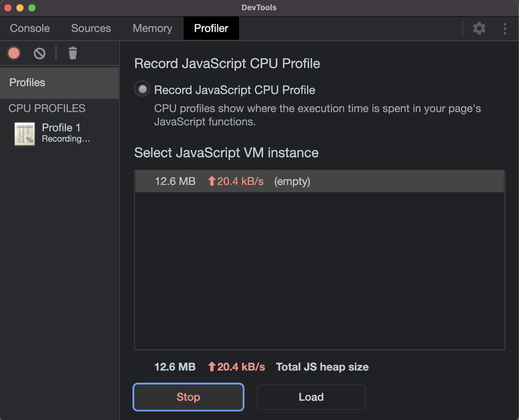Switch to the Sources tab
This screenshot has width=519, height=420.
(91, 29)
